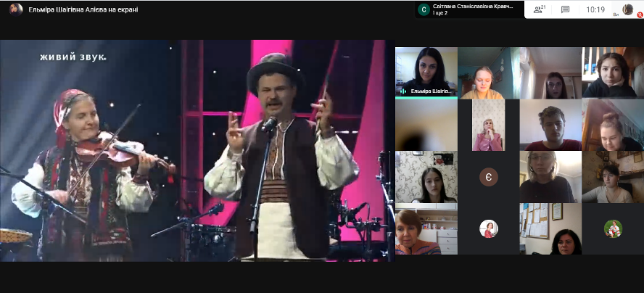Viewport: 644px width, 293px height.
Task: Click the green C avatar for Світлана Станіславівна
Action: (x=424, y=9)
